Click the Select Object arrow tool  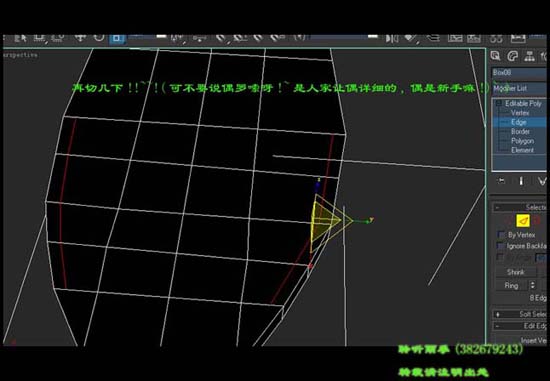pos(20,38)
